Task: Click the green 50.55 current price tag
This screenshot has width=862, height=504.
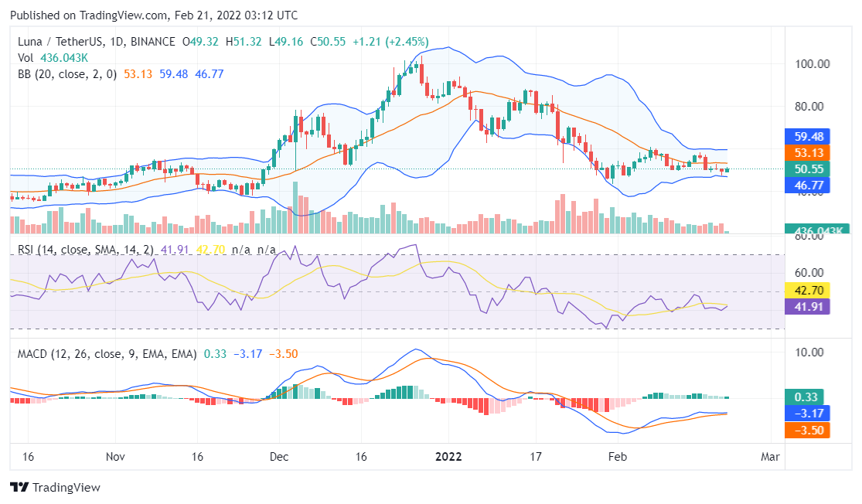Action: tap(806, 169)
